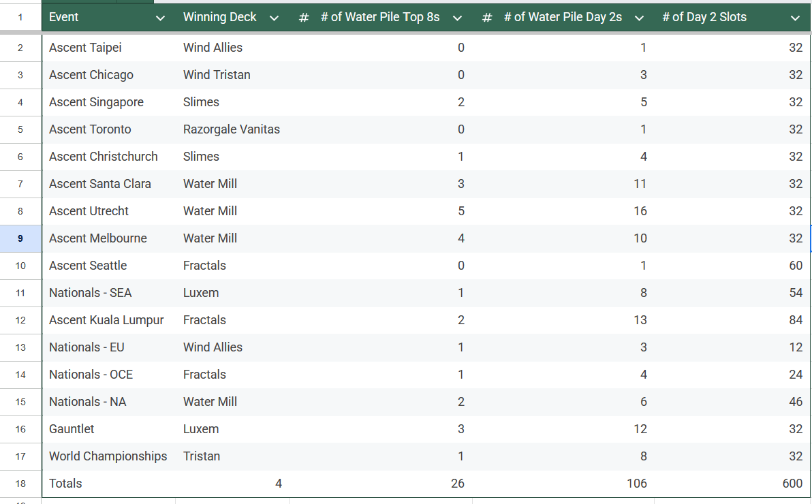Click the Nationals - SEA event cell
812x504 pixels.
[x=109, y=293]
